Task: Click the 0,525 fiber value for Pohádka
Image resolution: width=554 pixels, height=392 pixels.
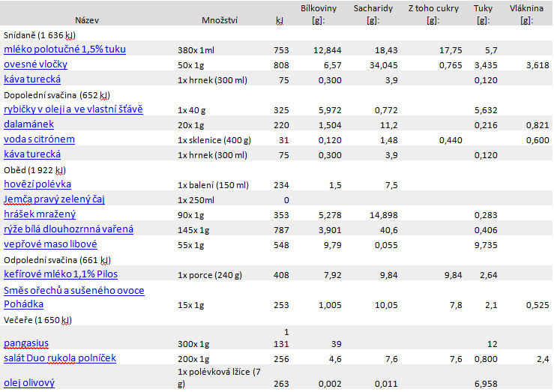Action: (x=538, y=305)
